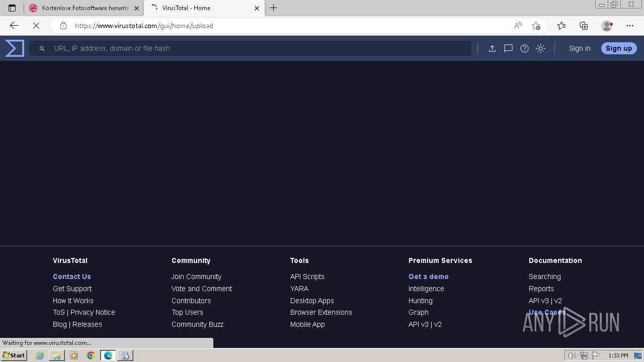The width and height of the screenshot is (644, 362).
Task: Open the YARA link
Action: 299,289
